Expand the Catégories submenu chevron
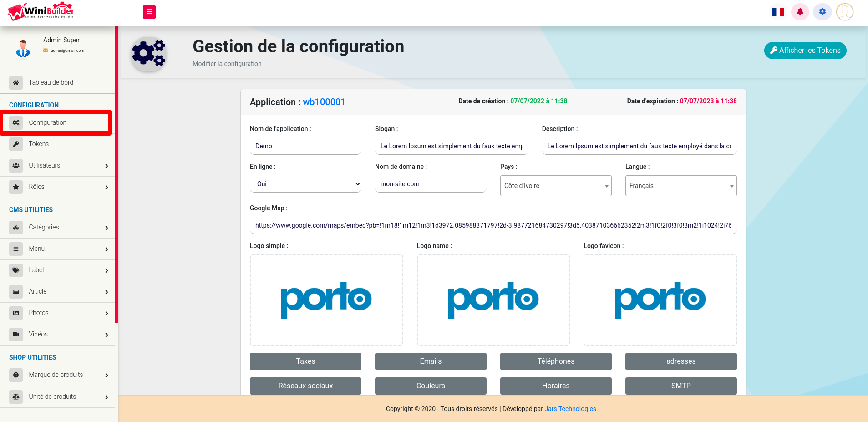Viewport: 868px width, 422px height. 107,228
